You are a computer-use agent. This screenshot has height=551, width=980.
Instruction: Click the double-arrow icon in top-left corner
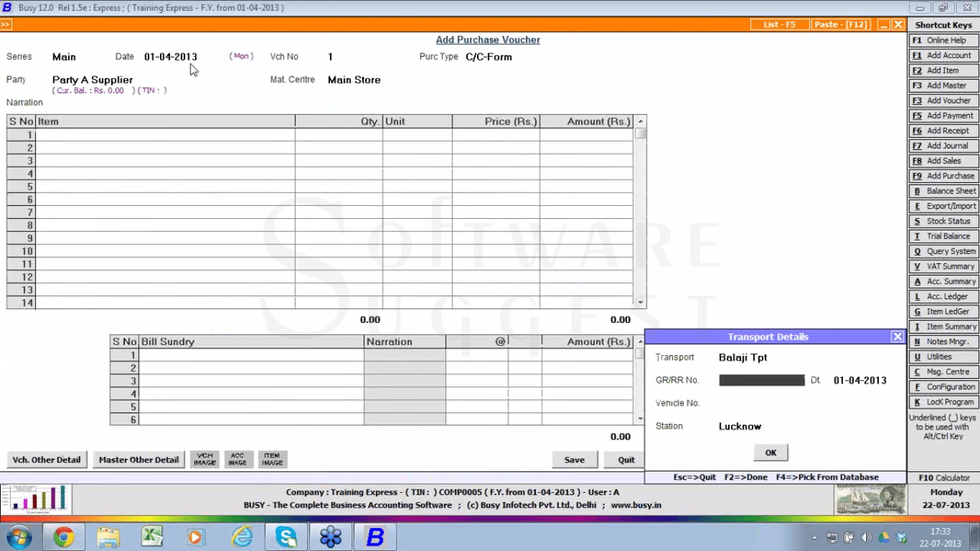[6, 24]
